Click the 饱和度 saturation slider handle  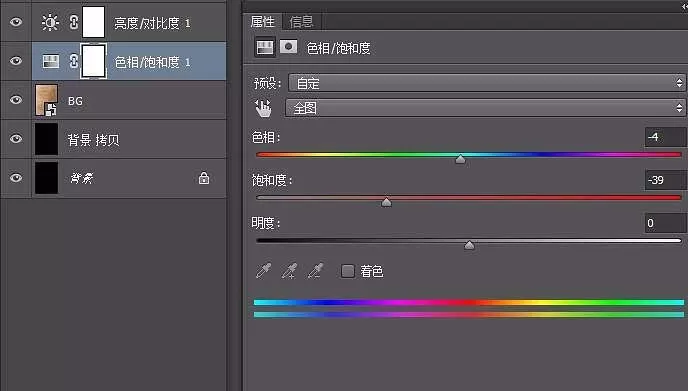point(386,202)
